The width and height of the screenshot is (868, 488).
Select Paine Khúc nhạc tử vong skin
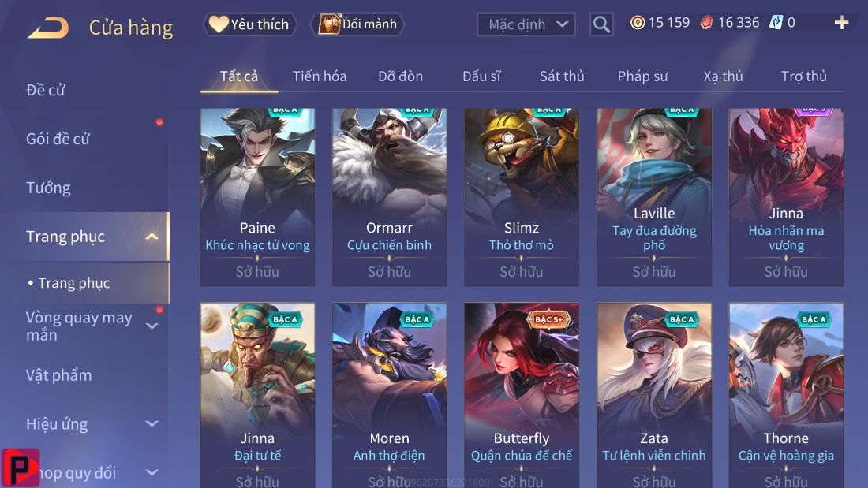pos(257,197)
